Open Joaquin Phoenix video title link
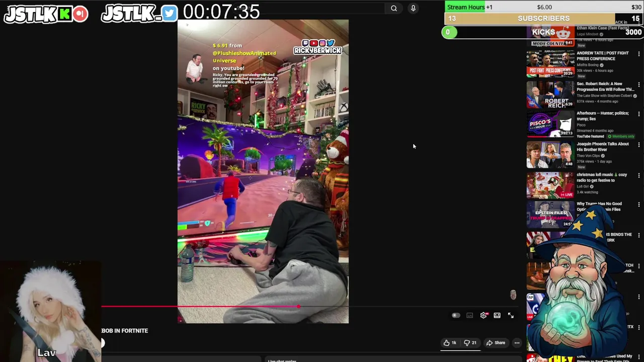The image size is (644, 362). pos(603,147)
